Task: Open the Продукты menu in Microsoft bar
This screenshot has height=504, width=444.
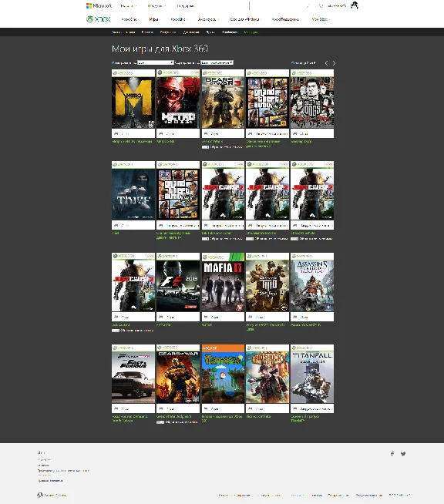Action: (156, 6)
